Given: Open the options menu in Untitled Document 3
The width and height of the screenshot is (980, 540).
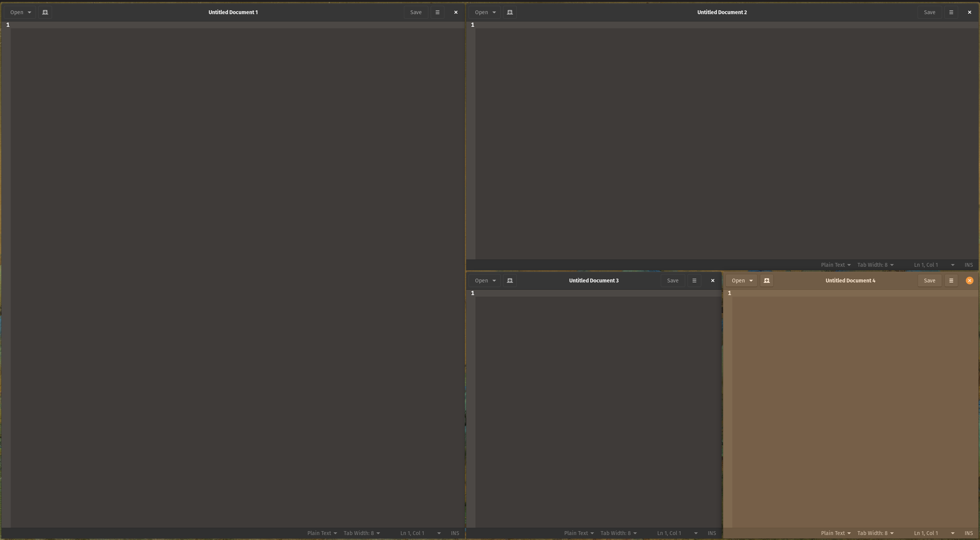Looking at the screenshot, I should tap(694, 280).
